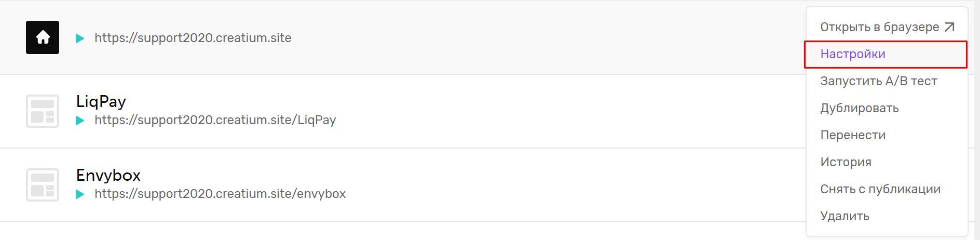This screenshot has width=980, height=240.
Task: Select the LiqPay page layout icon
Action: click(43, 111)
